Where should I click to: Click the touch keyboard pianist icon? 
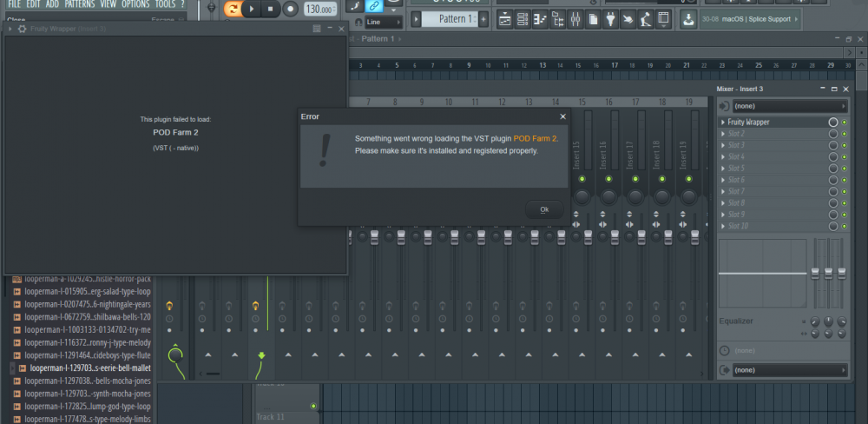(646, 20)
